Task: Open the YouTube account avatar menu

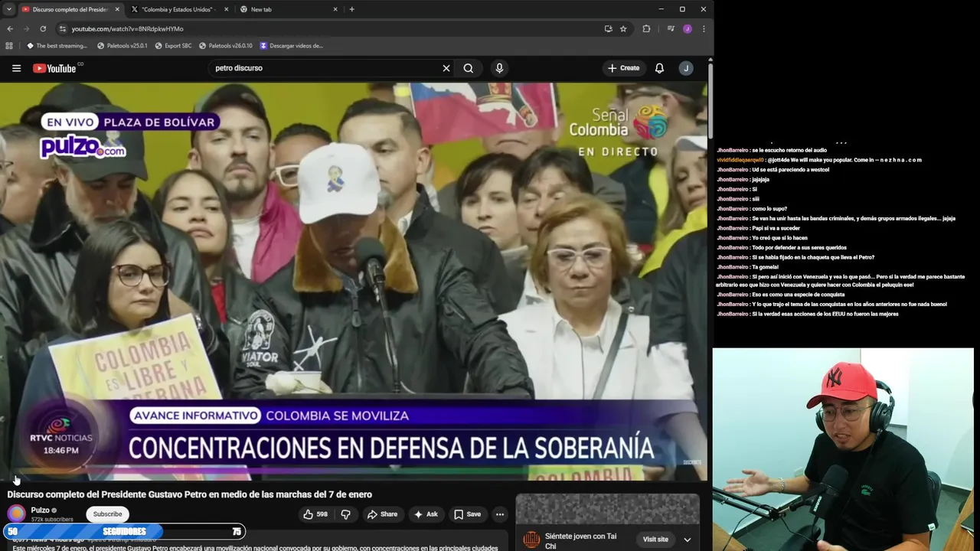Action: pos(686,68)
